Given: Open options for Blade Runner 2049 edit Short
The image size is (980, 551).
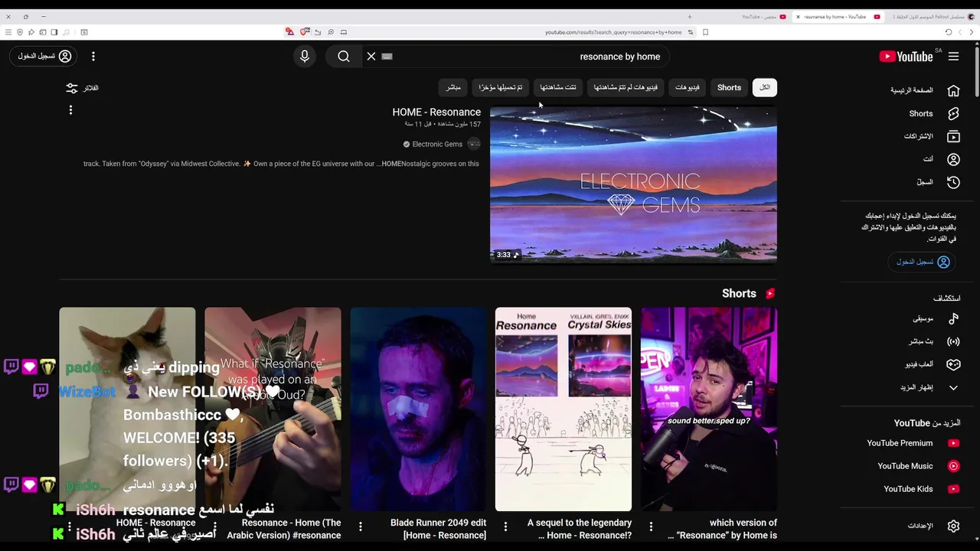Looking at the screenshot, I should pos(360,527).
